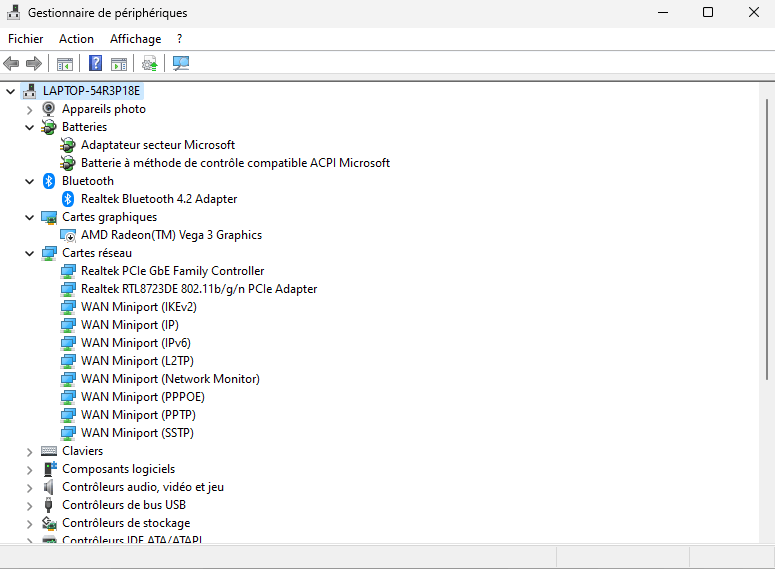Screen dimensions: 775x569
Task: Click the vertical scrollbar thumb
Action: click(x=767, y=239)
